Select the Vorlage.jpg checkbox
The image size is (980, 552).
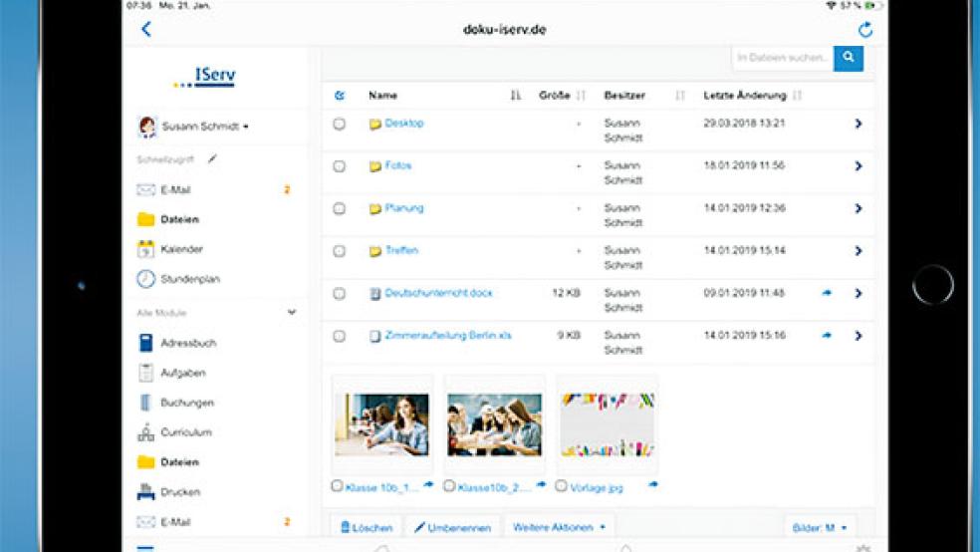click(561, 485)
